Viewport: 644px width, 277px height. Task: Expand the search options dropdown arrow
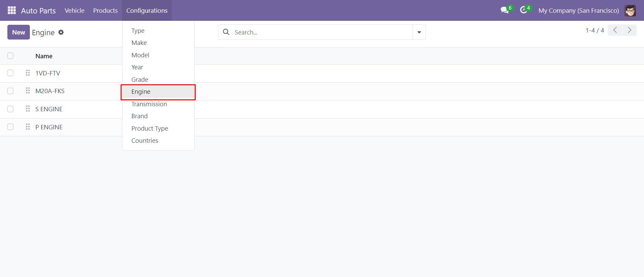419,32
